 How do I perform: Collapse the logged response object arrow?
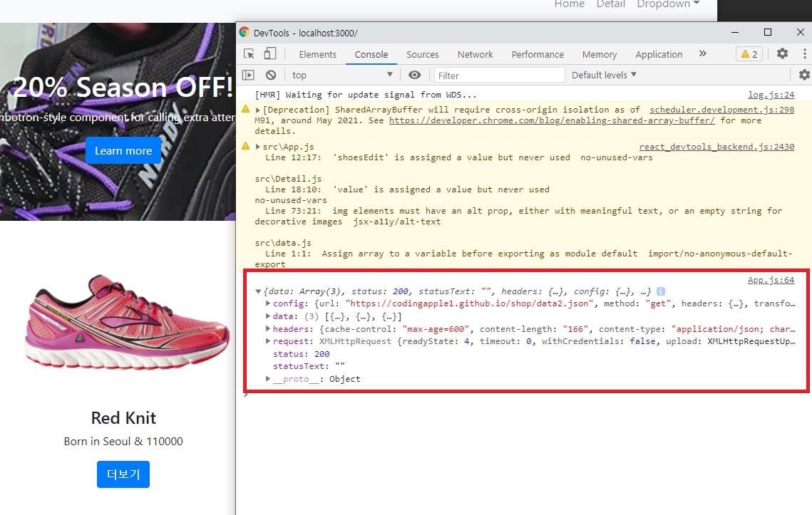click(258, 291)
